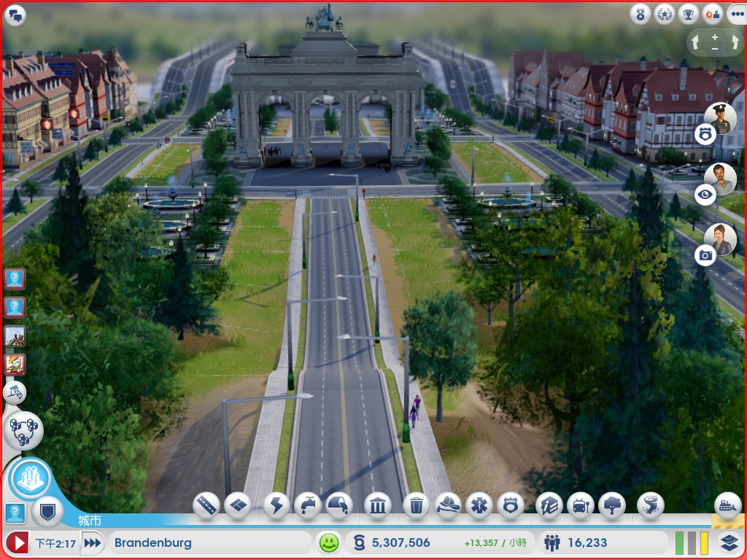Zoom out with the minus button
747x560 pixels.
click(x=715, y=49)
